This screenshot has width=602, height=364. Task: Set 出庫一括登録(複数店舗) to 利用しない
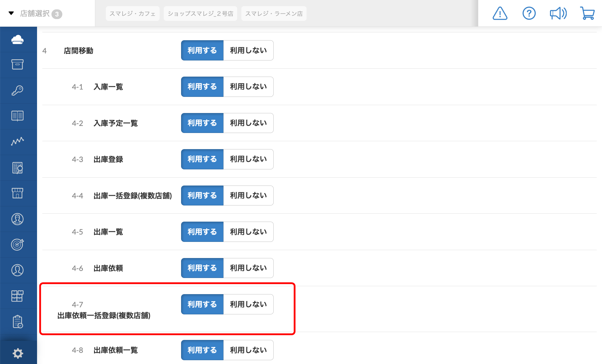(248, 196)
